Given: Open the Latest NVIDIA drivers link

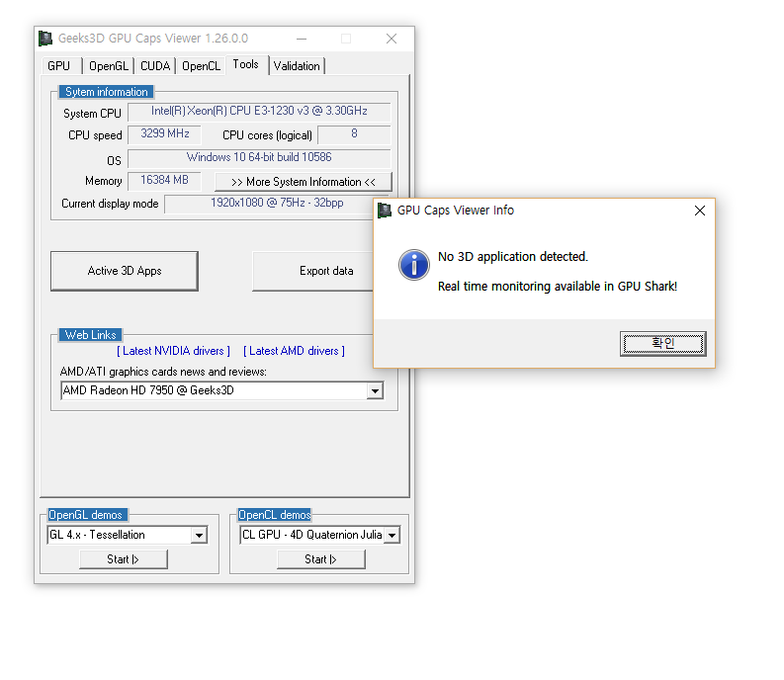Looking at the screenshot, I should (173, 351).
